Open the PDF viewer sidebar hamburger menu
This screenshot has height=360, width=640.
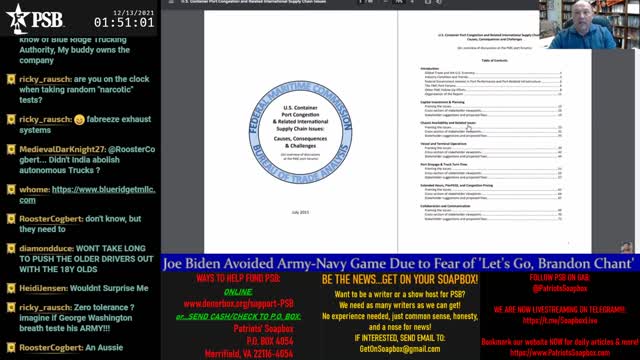[171, 2]
